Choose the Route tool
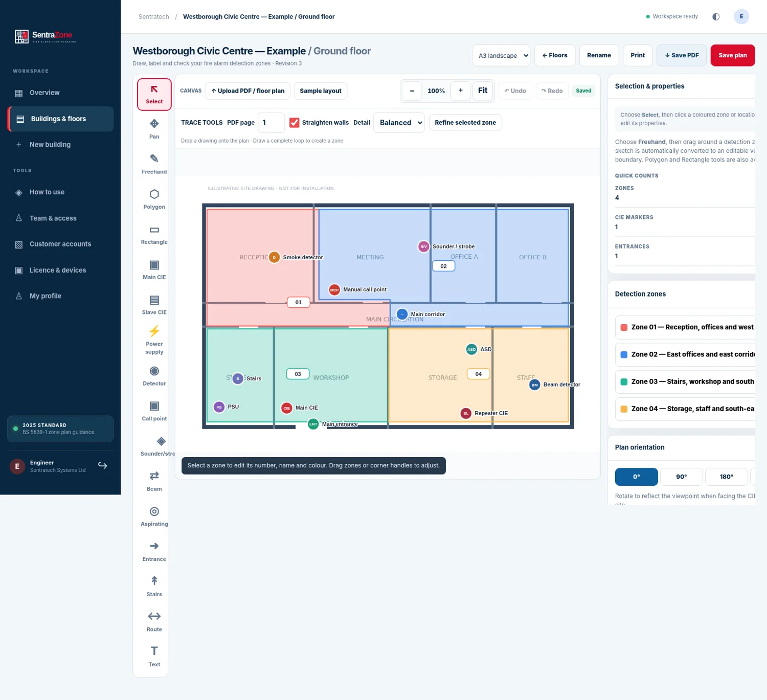Screen dimensions: 767x700 [154, 622]
